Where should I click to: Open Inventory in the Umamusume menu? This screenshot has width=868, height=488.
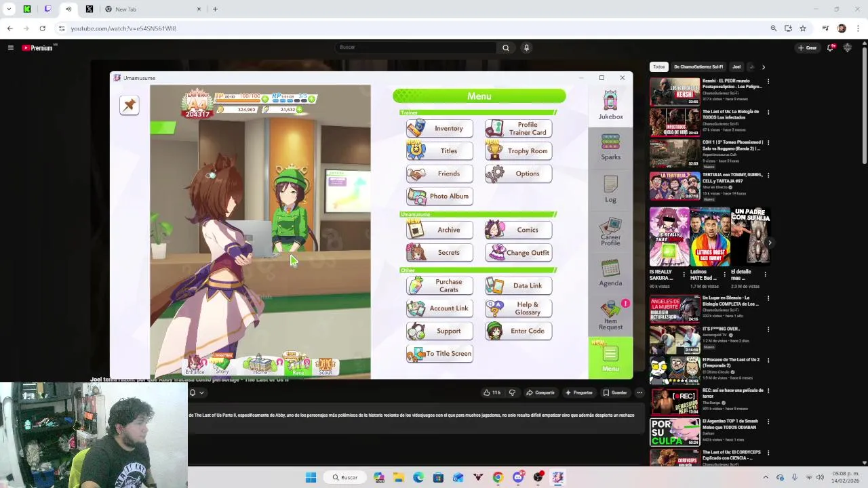tap(439, 128)
